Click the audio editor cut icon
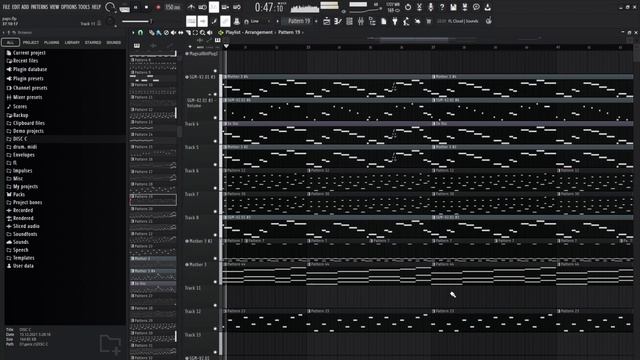The width and height of the screenshot is (640, 360). 419,7
